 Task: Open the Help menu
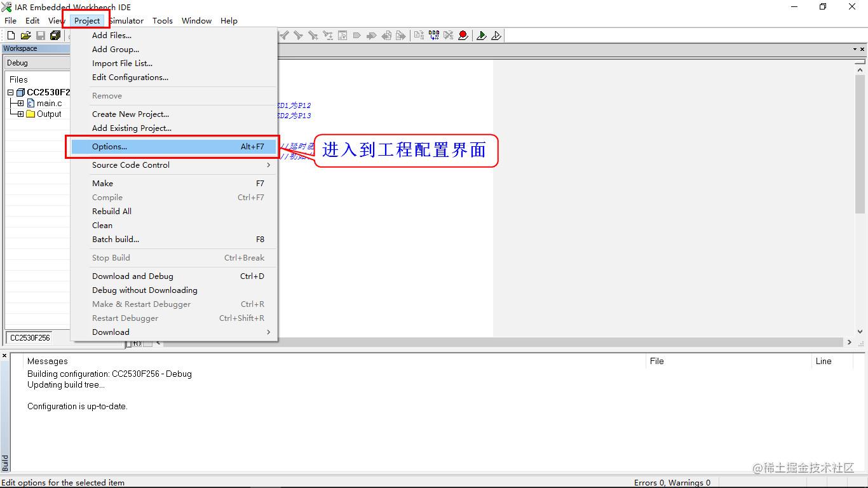point(229,20)
